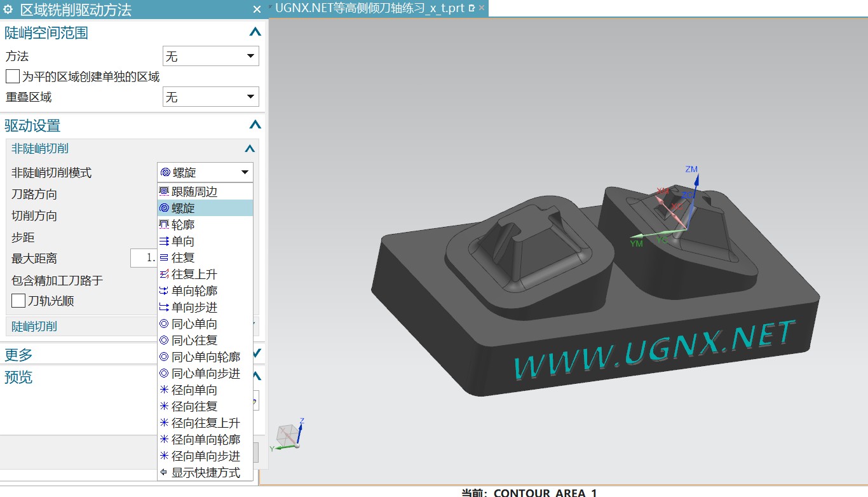Select 径向单向 cut pattern

205,390
